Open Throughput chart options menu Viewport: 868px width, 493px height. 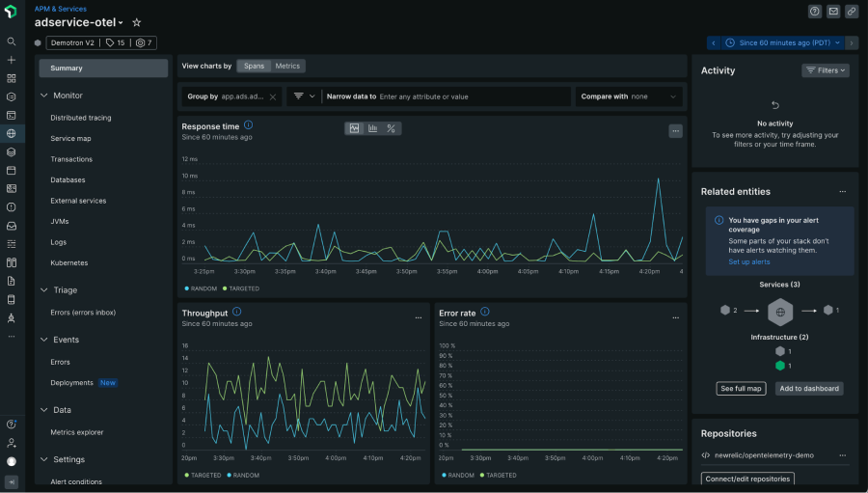(419, 318)
